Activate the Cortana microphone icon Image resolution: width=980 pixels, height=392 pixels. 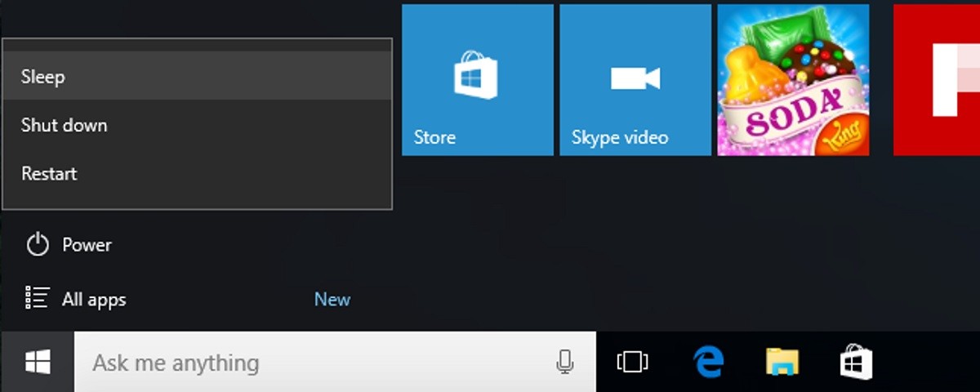564,362
